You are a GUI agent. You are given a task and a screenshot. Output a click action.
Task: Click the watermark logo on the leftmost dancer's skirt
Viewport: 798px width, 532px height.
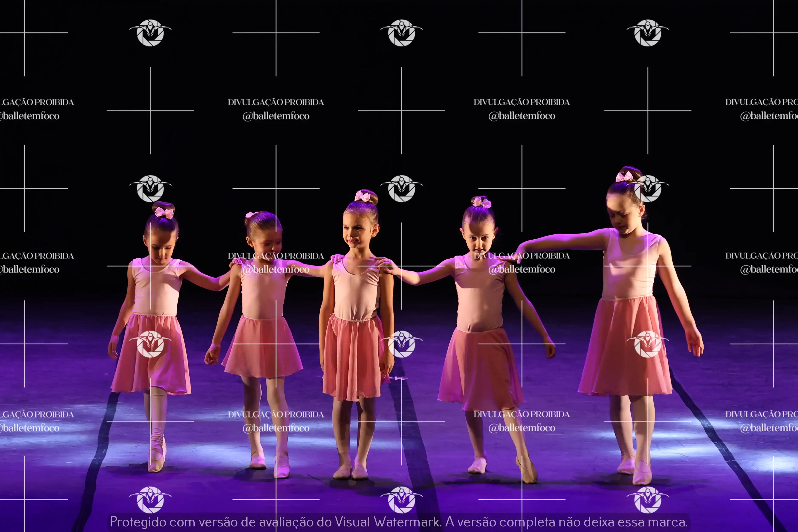click(x=150, y=344)
